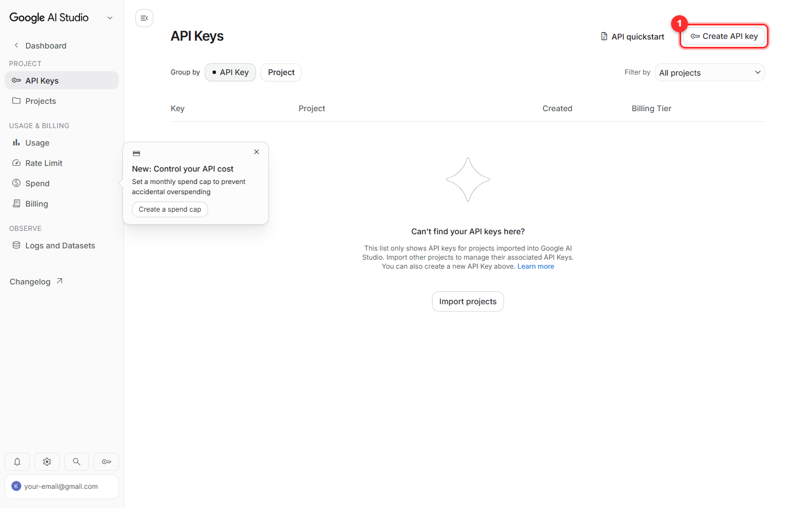Click the search magnifier icon
The width and height of the screenshot is (812, 508).
[77, 462]
